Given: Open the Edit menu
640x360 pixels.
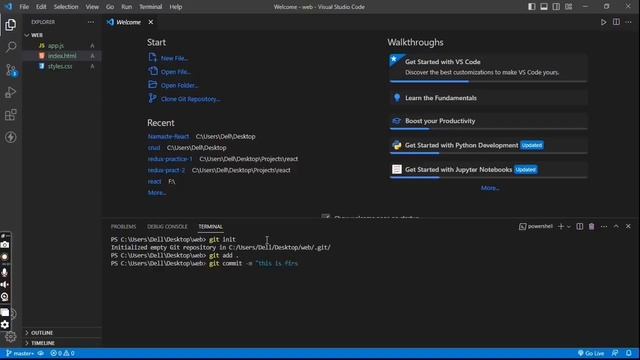Looking at the screenshot, I should click(41, 7).
